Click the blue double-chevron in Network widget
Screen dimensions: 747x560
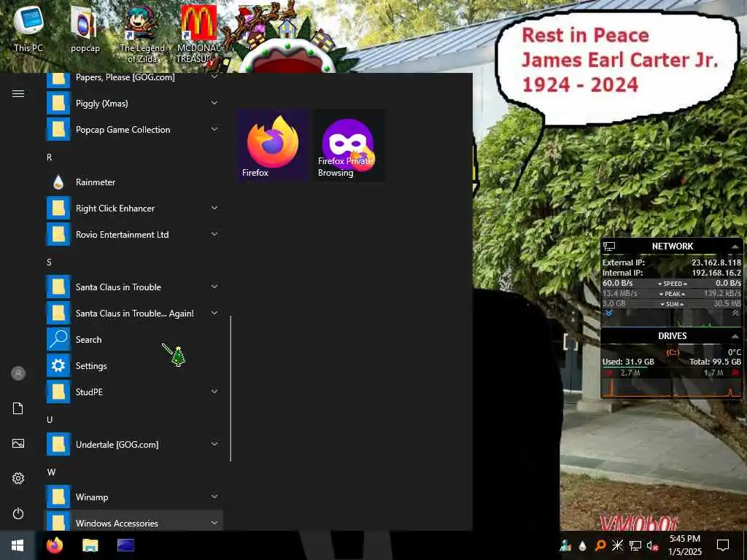[608, 313]
